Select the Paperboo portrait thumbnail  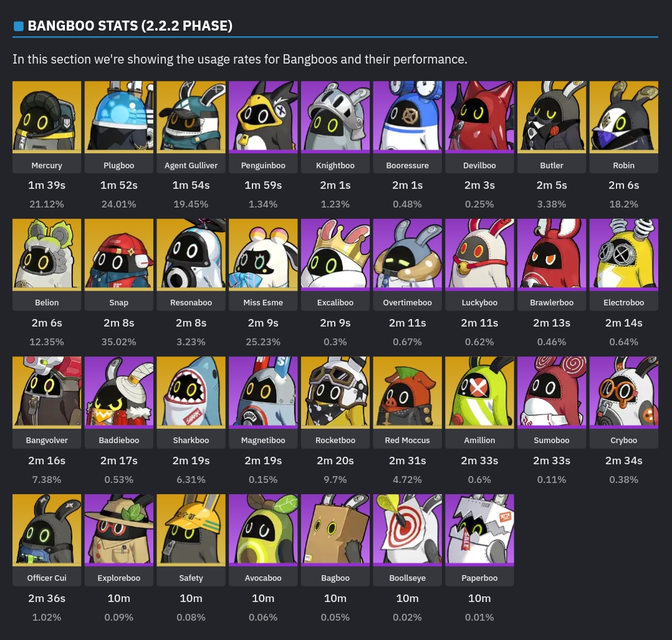[479, 530]
